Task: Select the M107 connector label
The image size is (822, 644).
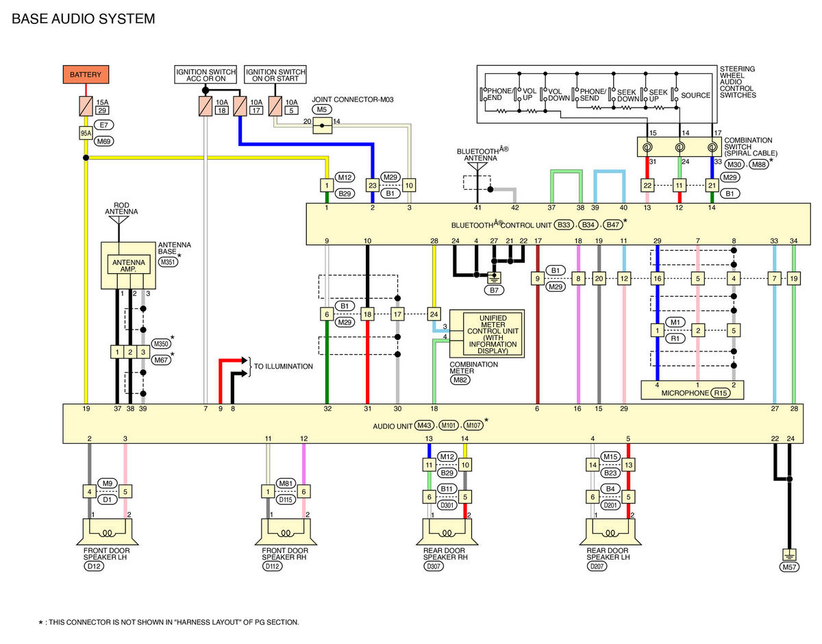Action: [x=473, y=425]
